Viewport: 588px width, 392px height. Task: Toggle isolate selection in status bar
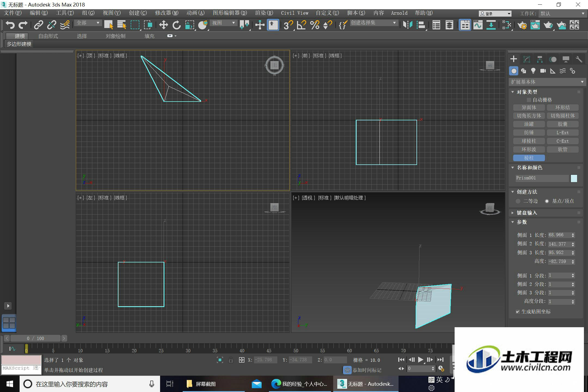[220, 360]
